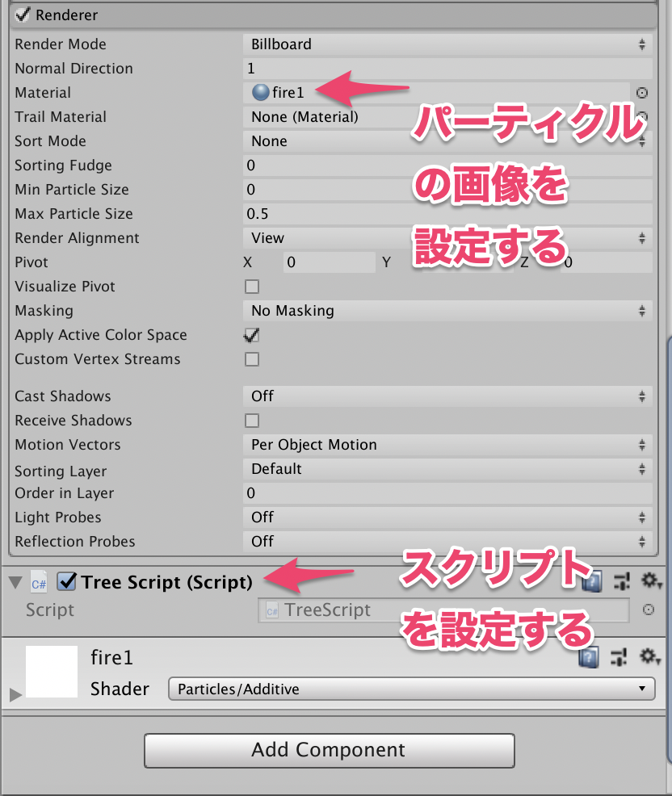
Task: Expand the fire1 material foldout arrow
Action: click(15, 694)
